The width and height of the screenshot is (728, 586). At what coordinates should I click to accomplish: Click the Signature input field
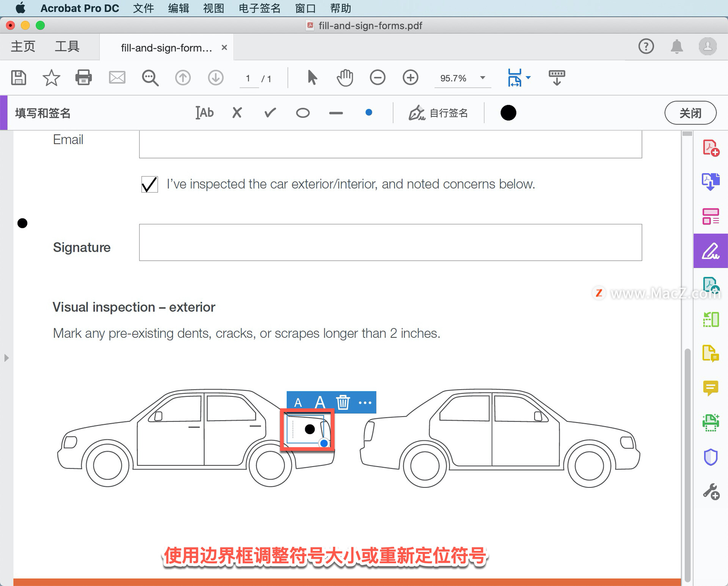391,242
